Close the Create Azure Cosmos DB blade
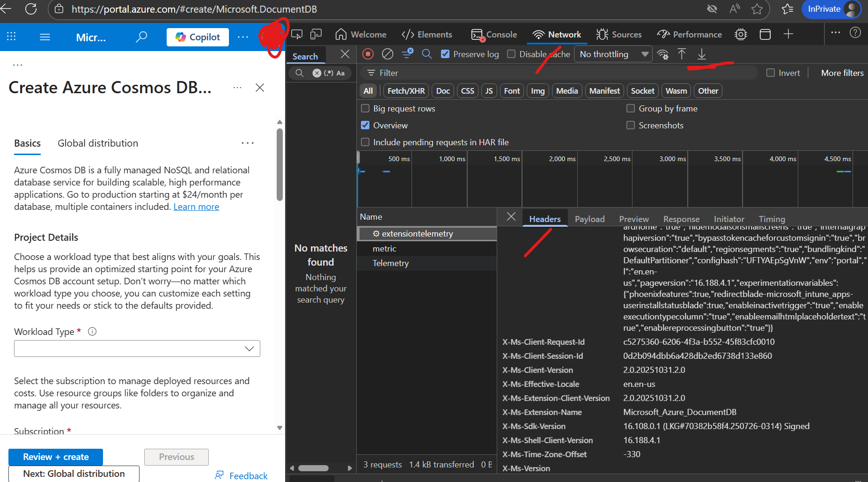The height and width of the screenshot is (482, 868). (x=260, y=88)
